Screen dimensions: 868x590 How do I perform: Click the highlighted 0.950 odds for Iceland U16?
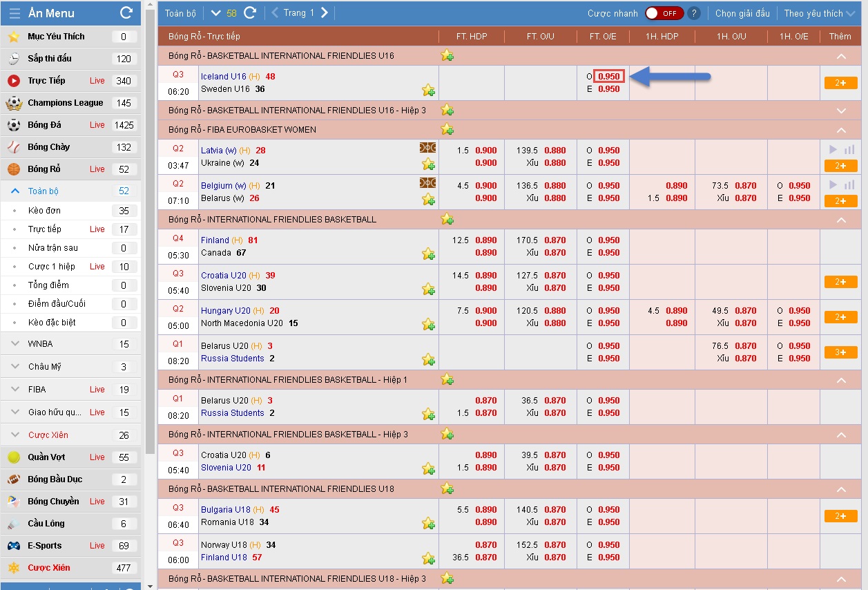click(x=608, y=77)
